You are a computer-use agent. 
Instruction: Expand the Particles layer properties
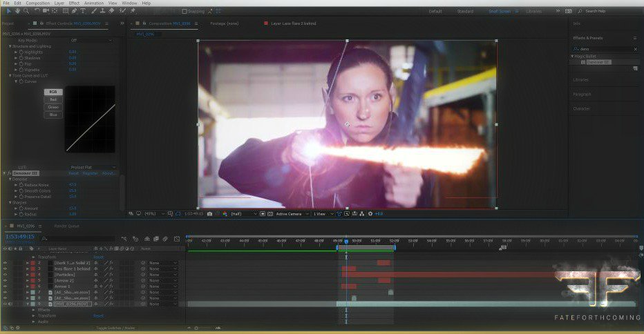coord(28,275)
